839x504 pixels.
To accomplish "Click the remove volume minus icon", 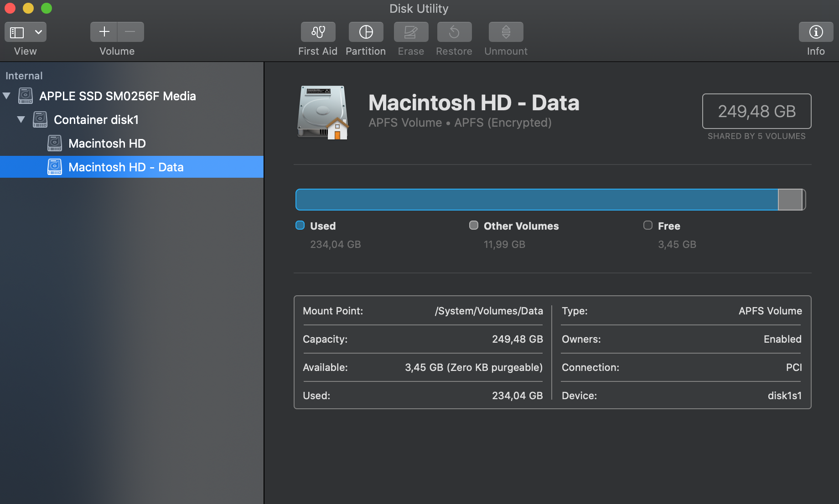I will pyautogui.click(x=130, y=31).
